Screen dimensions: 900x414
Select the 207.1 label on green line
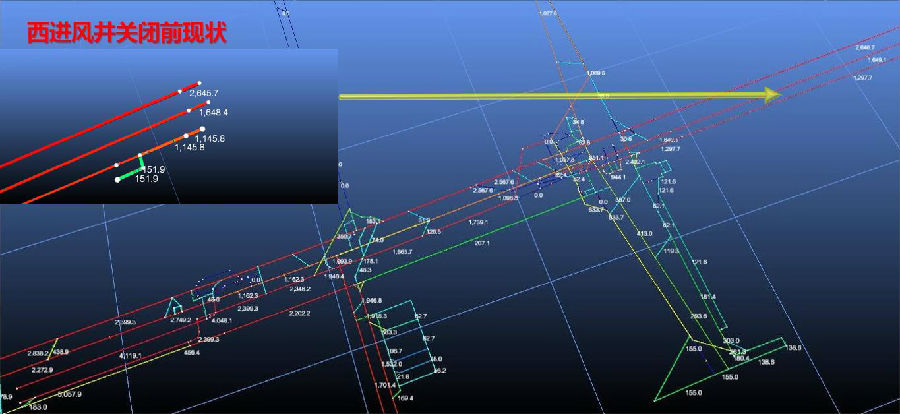[481, 243]
